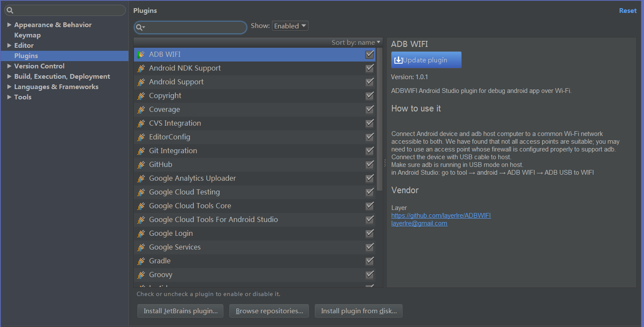Open the Sort by name dropdown

[x=356, y=42]
